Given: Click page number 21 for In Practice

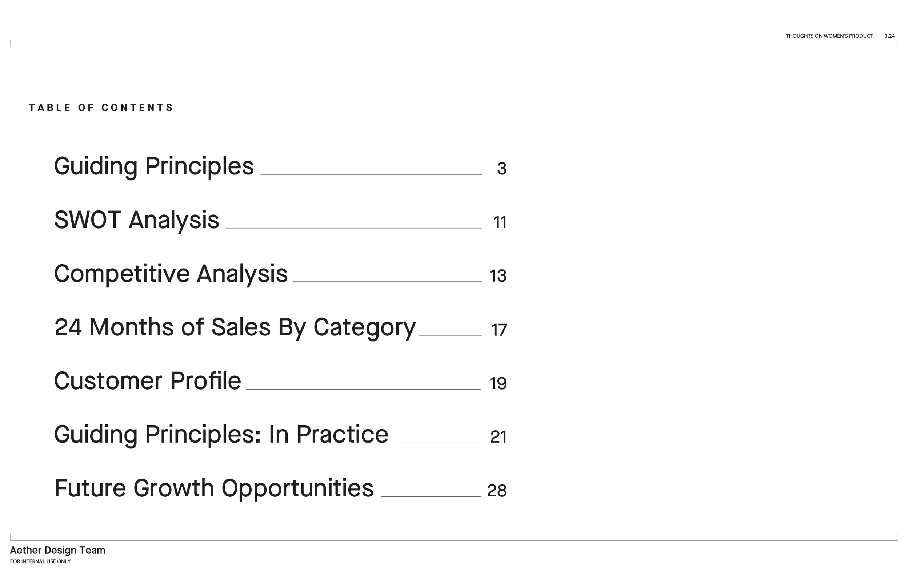Looking at the screenshot, I should tap(498, 437).
